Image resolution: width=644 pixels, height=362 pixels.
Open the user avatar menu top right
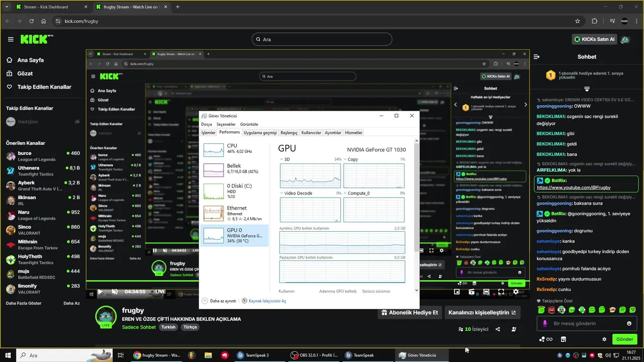pyautogui.click(x=625, y=39)
